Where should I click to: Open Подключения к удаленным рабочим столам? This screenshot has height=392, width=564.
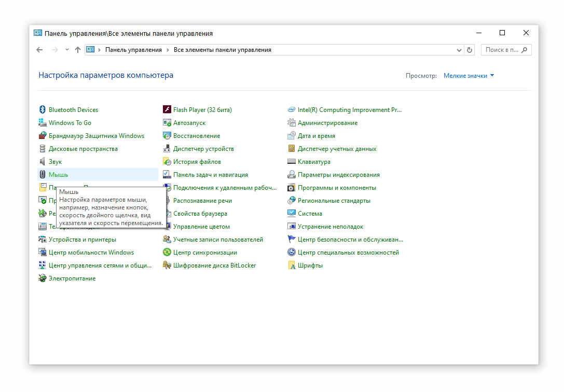[x=225, y=188]
